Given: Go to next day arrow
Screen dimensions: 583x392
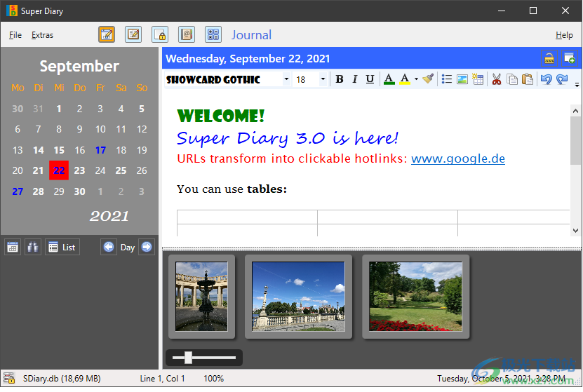Looking at the screenshot, I should 147,247.
